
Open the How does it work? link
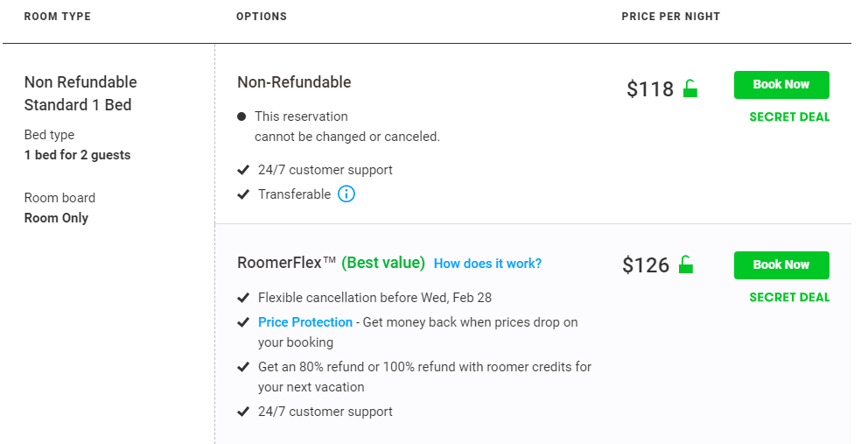coord(487,264)
